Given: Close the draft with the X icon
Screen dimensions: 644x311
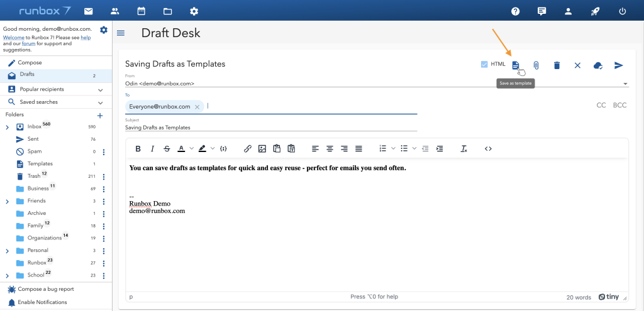Looking at the screenshot, I should click(577, 65).
